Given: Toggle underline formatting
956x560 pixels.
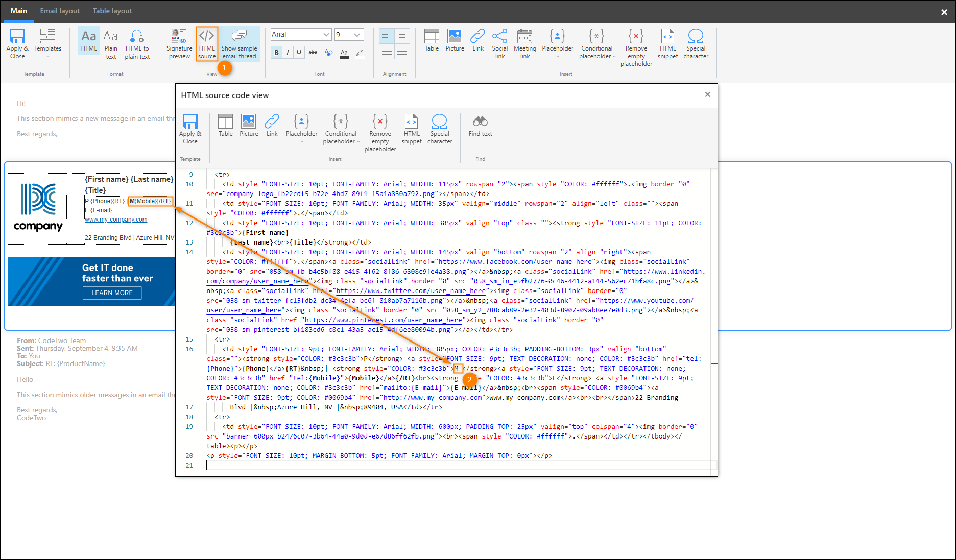Looking at the screenshot, I should click(299, 52).
